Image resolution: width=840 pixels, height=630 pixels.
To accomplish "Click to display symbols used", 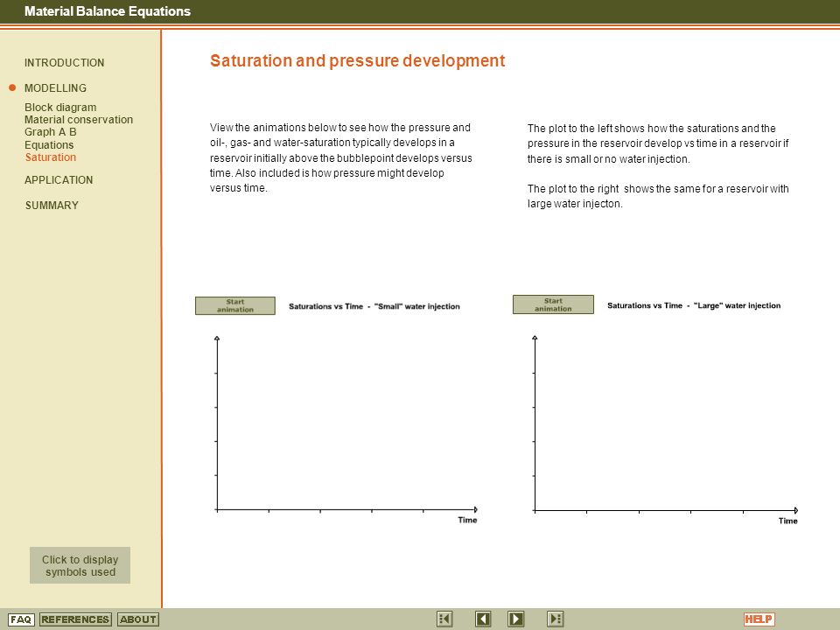I will 80,565.
